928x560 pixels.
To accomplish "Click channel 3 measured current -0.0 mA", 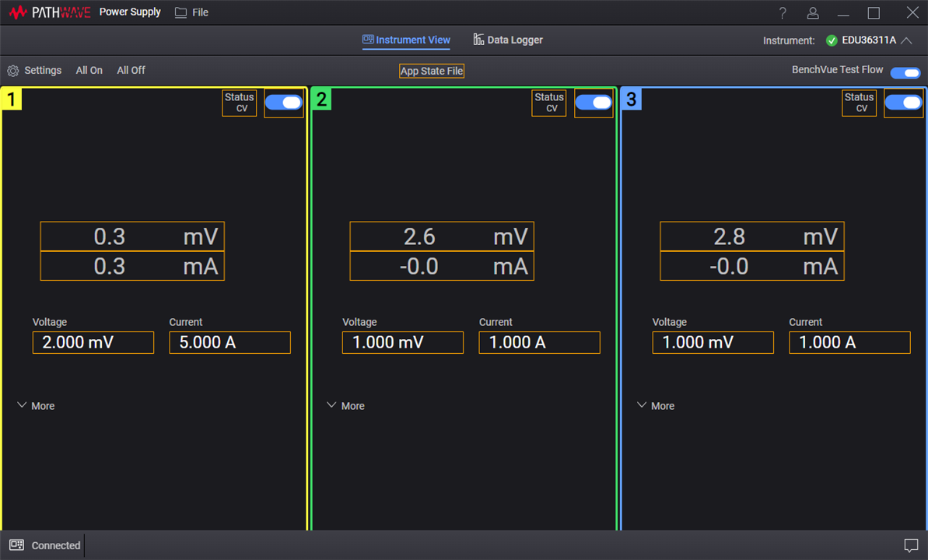I will tap(751, 266).
